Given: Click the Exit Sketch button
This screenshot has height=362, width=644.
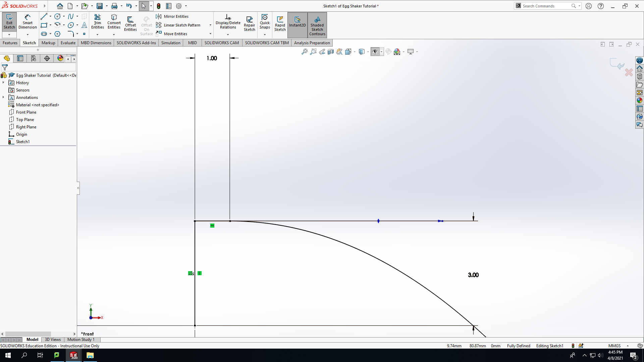Looking at the screenshot, I should [9, 22].
